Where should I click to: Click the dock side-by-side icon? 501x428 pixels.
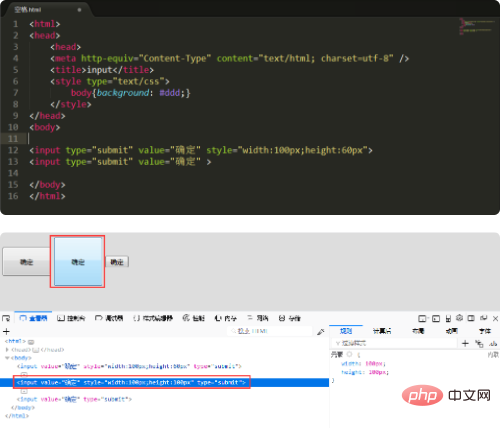471,318
